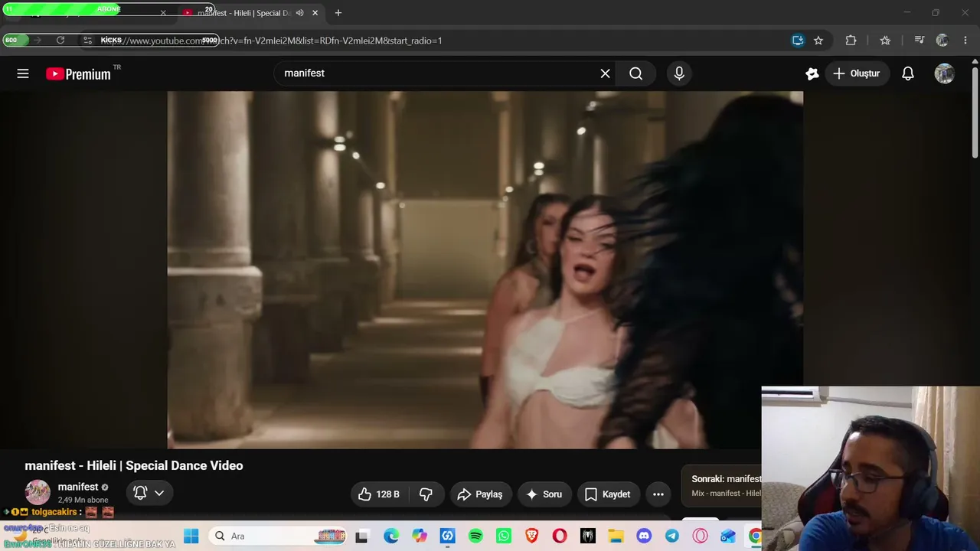Expand the subscription notification bell dropdown

click(149, 493)
